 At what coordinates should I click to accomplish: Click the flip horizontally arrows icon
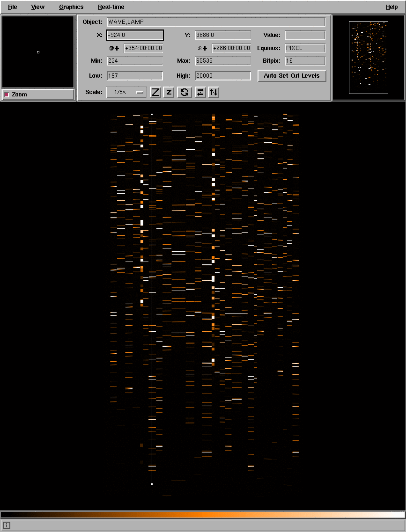point(200,92)
